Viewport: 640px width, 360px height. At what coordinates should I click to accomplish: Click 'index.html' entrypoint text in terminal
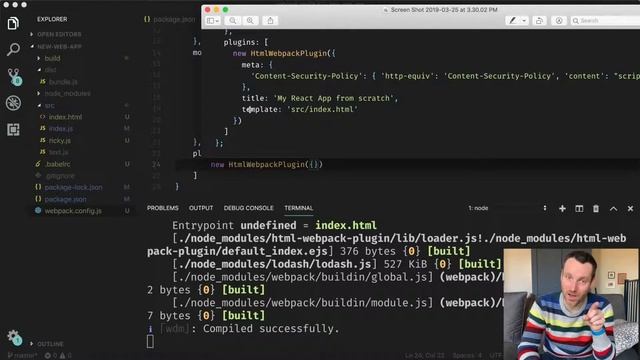click(x=346, y=225)
